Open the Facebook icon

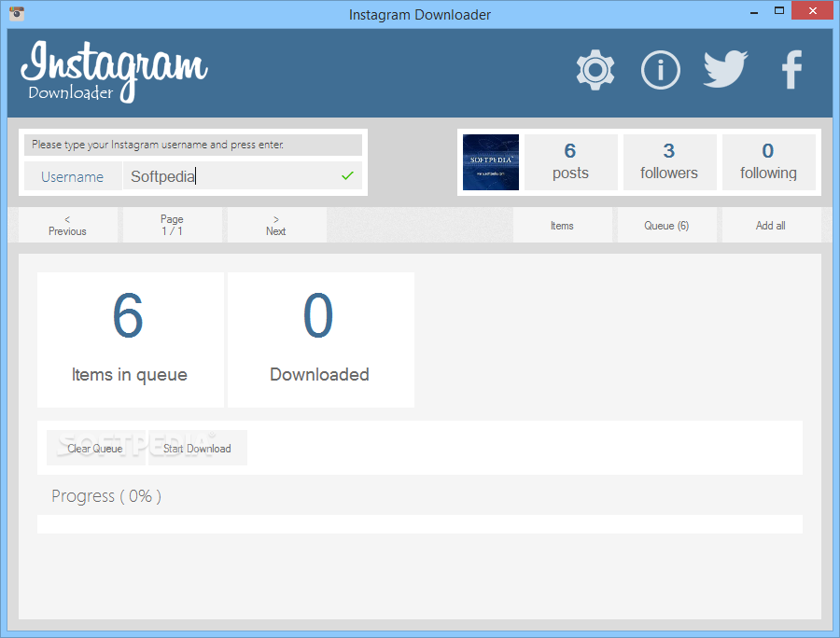791,70
